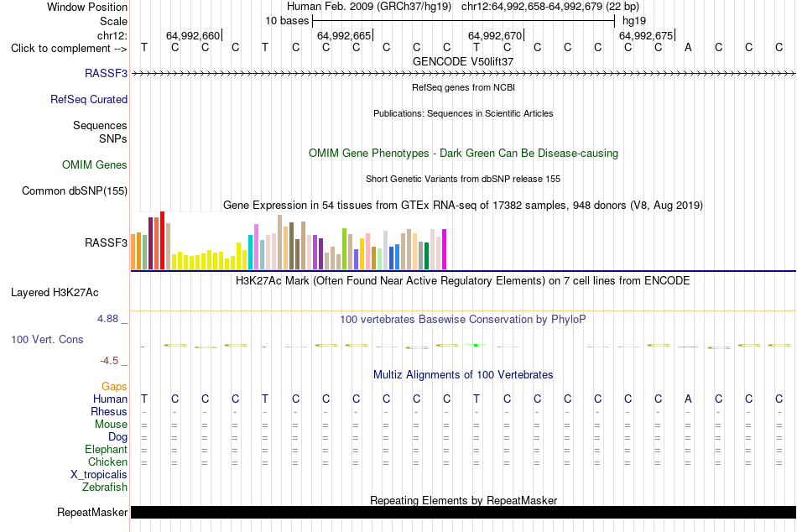797x532 pixels.
Task: Click the 'Click to complement -->' label
Action: pyautogui.click(x=69, y=49)
